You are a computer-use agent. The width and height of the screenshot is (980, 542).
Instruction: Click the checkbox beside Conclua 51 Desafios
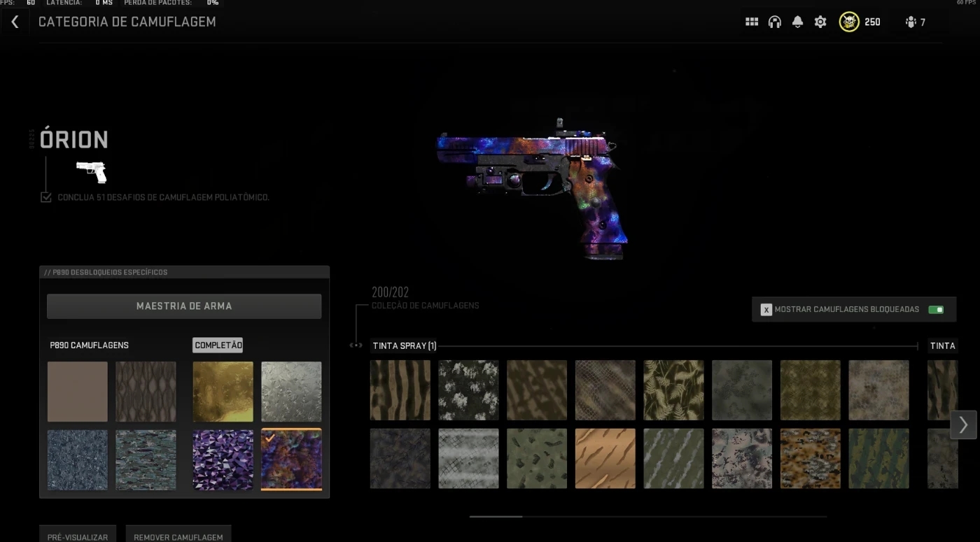pyautogui.click(x=46, y=197)
